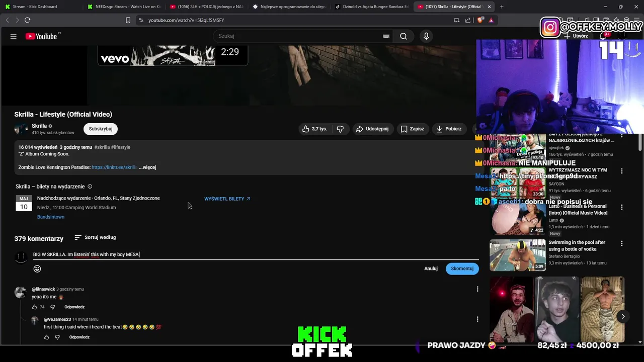Open options for Swimming in the pool video
This screenshot has width=644, height=362.
coord(622,243)
